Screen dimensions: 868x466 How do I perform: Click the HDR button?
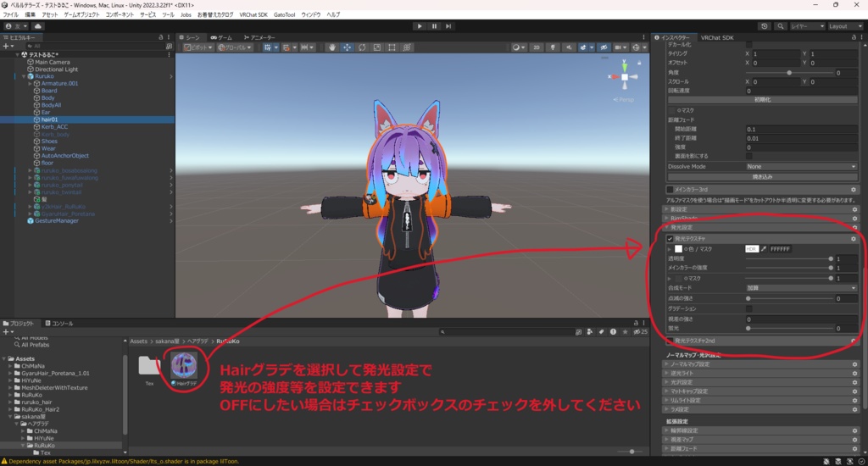coord(751,249)
